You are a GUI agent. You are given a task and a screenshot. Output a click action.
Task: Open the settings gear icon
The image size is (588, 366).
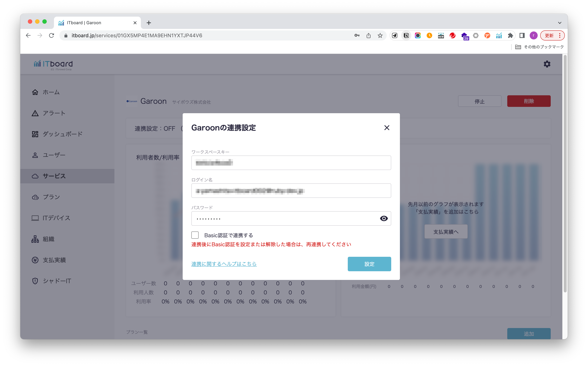(547, 64)
